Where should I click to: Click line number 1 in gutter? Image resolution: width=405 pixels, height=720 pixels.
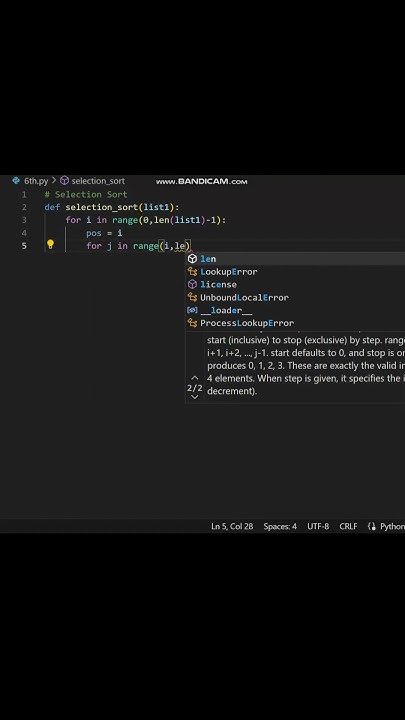click(x=24, y=194)
